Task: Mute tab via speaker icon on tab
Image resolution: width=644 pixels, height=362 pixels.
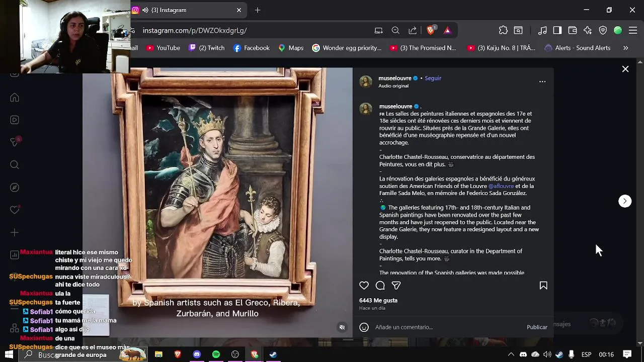Action: (145, 10)
